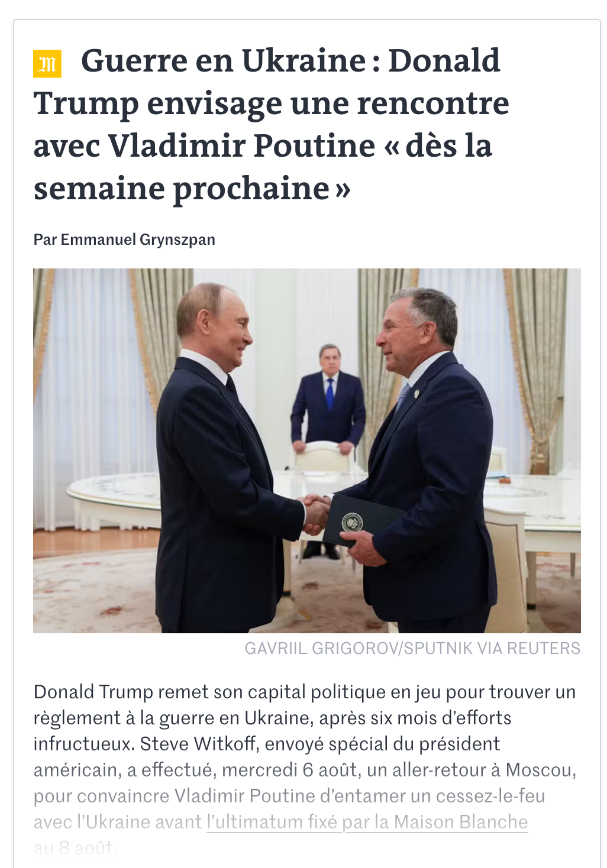Image resolution: width=607 pixels, height=868 pixels.
Task: Click the round seal emblem on the dark folder
Action: coord(353,522)
